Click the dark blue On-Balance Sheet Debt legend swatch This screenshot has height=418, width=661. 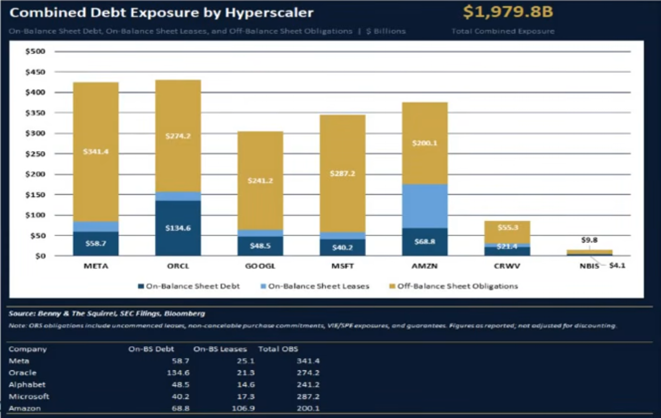click(x=141, y=286)
